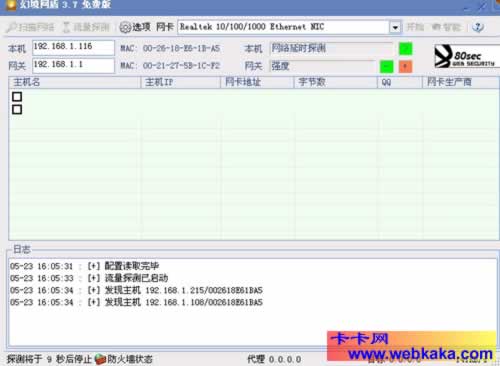Click the NIC vendor column header
The width and height of the screenshot is (500, 366).
461,82
